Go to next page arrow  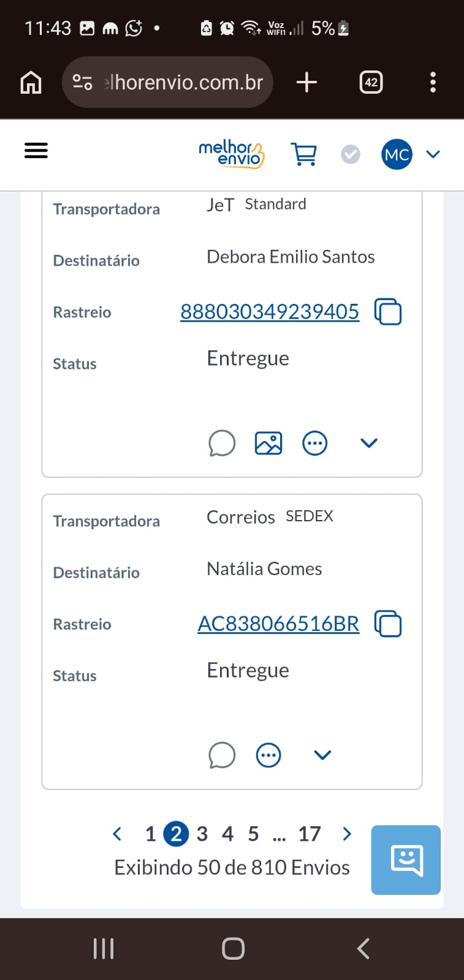tap(347, 834)
